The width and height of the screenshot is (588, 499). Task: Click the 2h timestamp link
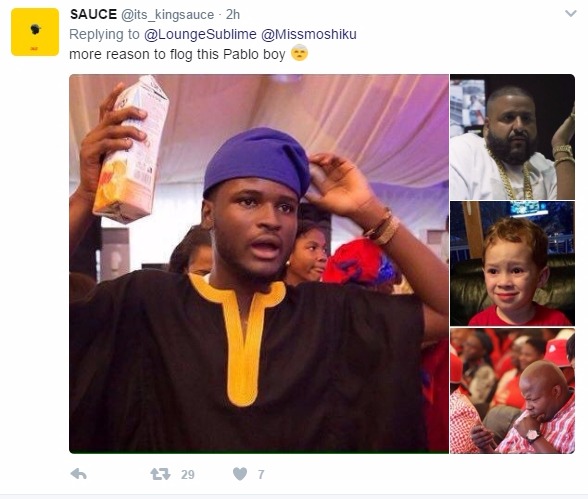232,14
